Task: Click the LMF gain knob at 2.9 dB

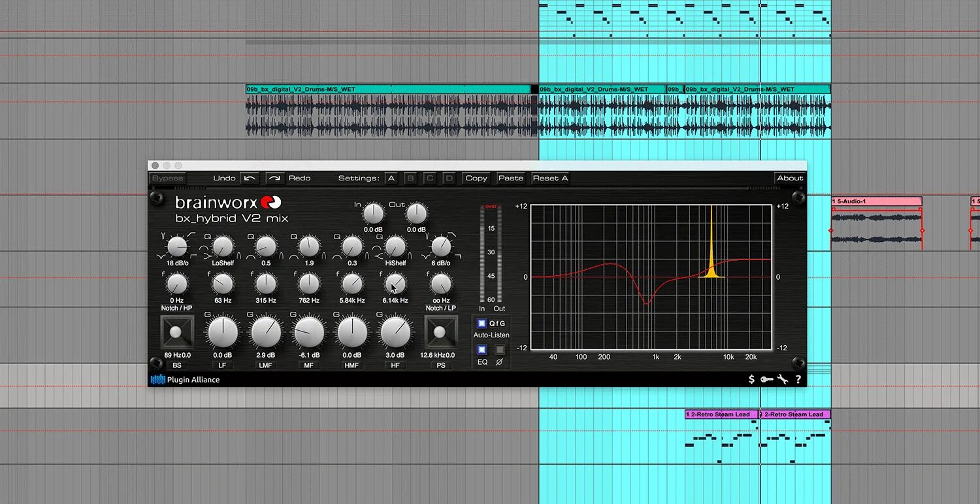Action: click(265, 332)
